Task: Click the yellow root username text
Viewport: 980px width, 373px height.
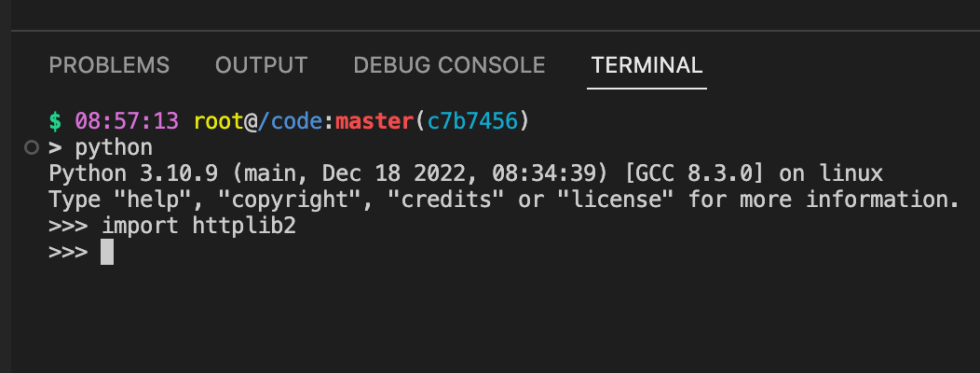Action: tap(218, 121)
